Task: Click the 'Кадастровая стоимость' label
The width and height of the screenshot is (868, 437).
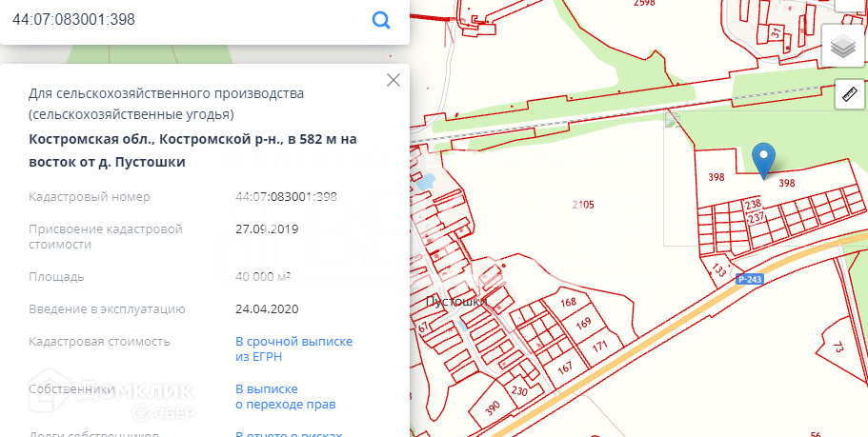Action: click(x=99, y=341)
